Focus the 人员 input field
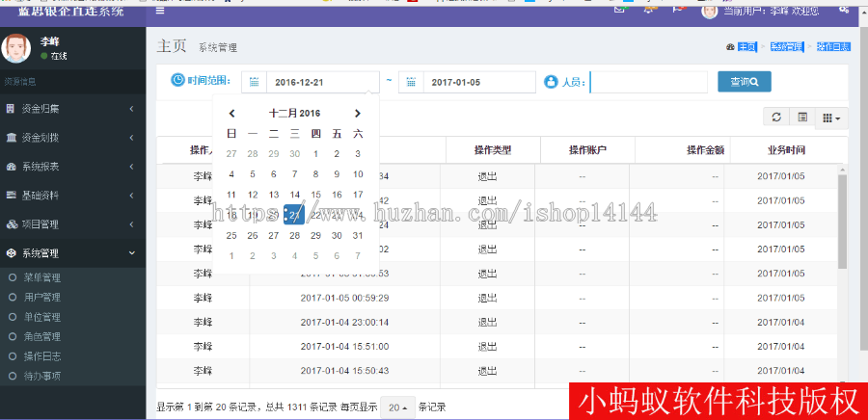The image size is (868, 420). [x=649, y=82]
